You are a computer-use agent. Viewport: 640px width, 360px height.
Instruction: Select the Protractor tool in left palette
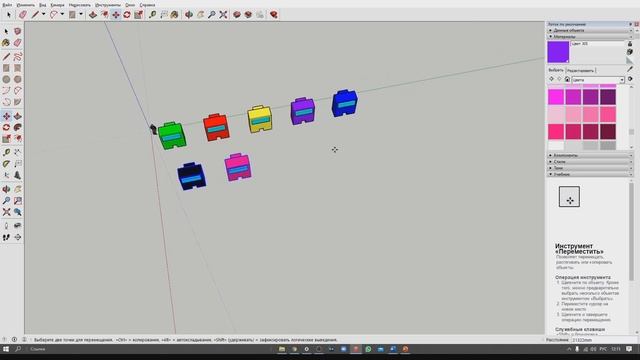(6, 164)
